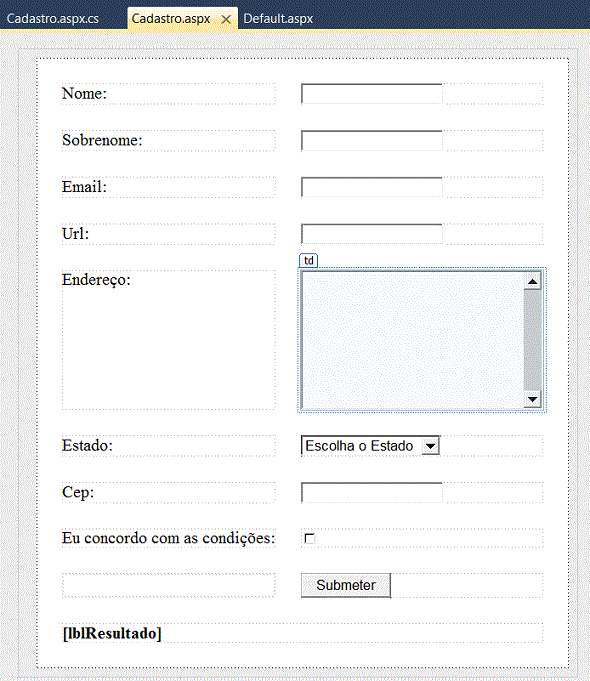Click the Cep text field
The width and height of the screenshot is (590, 681).
click(371, 493)
